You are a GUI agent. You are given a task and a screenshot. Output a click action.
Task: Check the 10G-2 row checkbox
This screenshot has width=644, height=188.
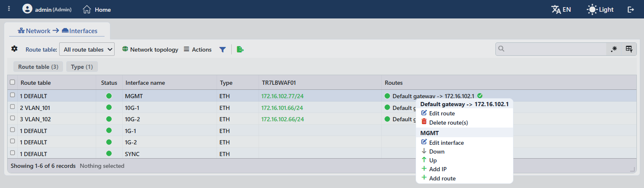click(x=12, y=119)
